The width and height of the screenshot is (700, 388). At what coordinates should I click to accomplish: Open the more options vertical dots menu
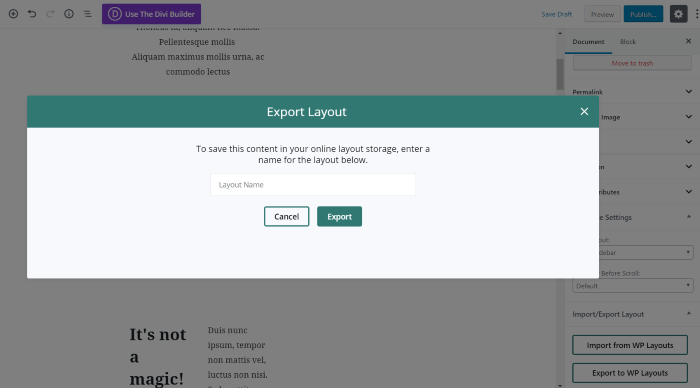click(696, 14)
